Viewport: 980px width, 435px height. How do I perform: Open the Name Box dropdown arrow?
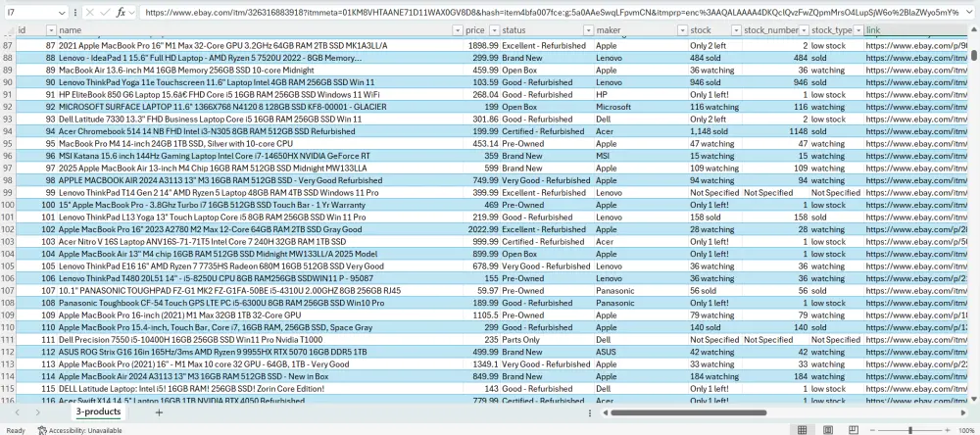click(61, 13)
